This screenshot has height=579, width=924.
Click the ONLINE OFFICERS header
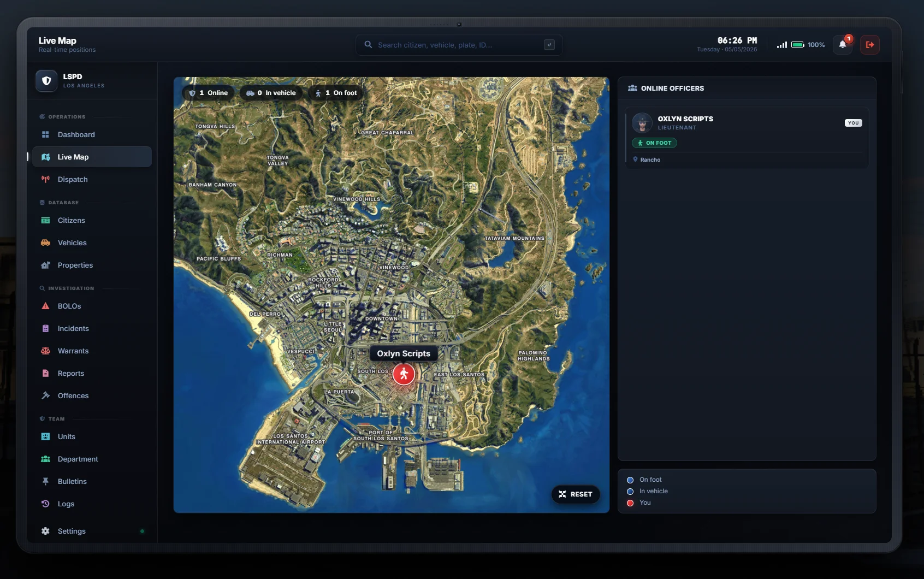pyautogui.click(x=666, y=88)
